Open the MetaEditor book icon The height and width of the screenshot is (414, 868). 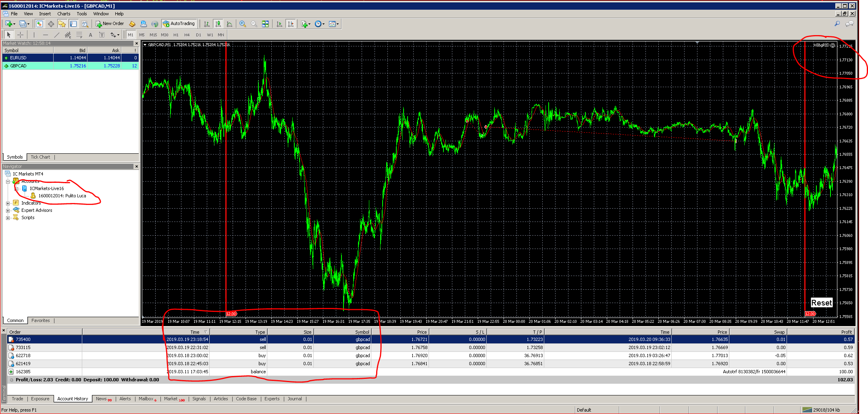(x=132, y=24)
